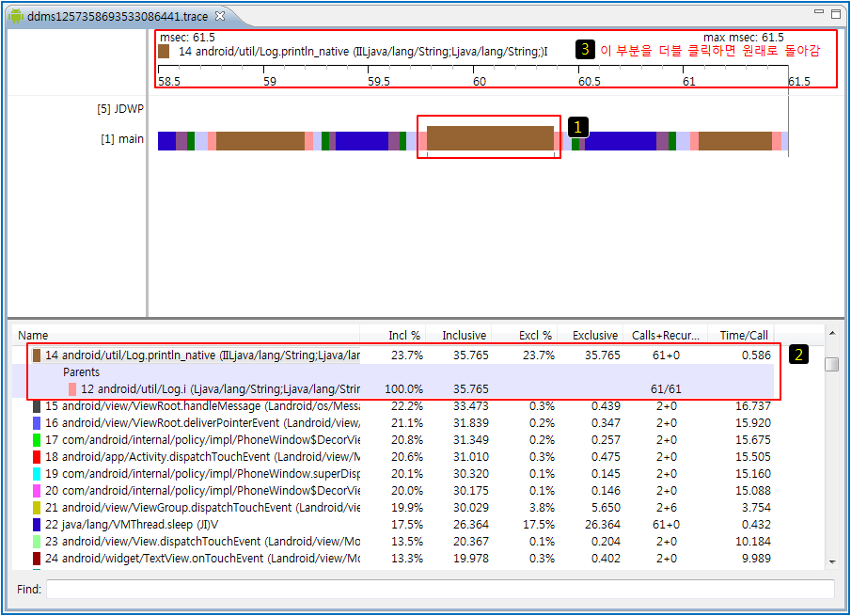851x616 pixels.
Task: Click the red swatch of row 18
Action: (x=37, y=456)
